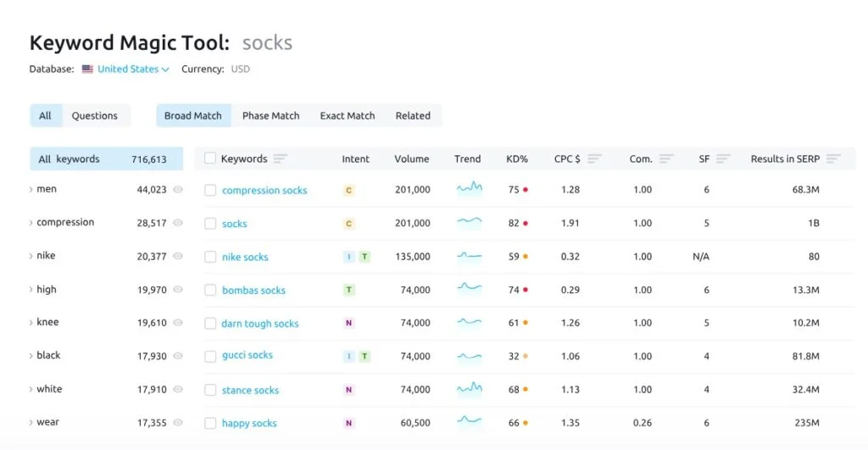The width and height of the screenshot is (868, 450).
Task: Click the T intent badge for nike socks
Action: [x=364, y=257]
